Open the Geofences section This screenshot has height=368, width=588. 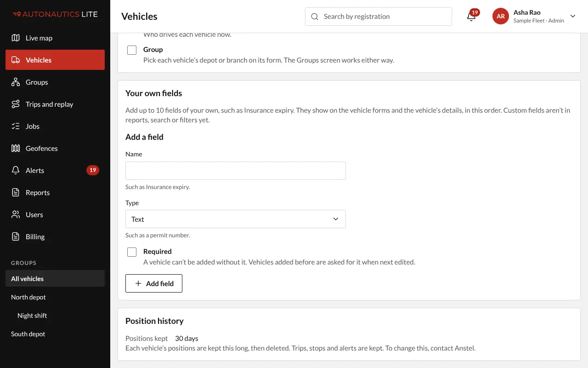[55, 148]
